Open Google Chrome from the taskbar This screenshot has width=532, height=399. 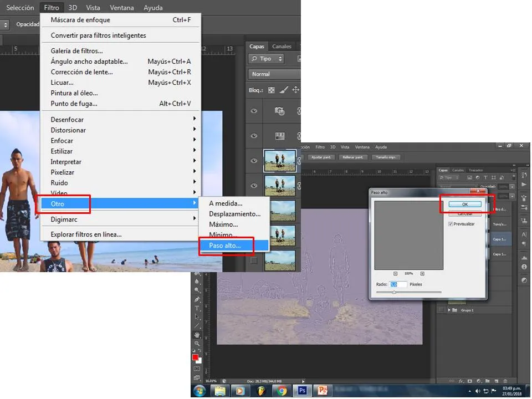282,391
